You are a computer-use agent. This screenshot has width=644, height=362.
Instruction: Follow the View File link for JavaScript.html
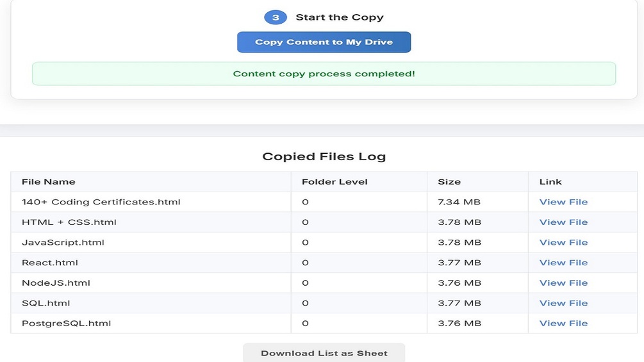(x=563, y=242)
